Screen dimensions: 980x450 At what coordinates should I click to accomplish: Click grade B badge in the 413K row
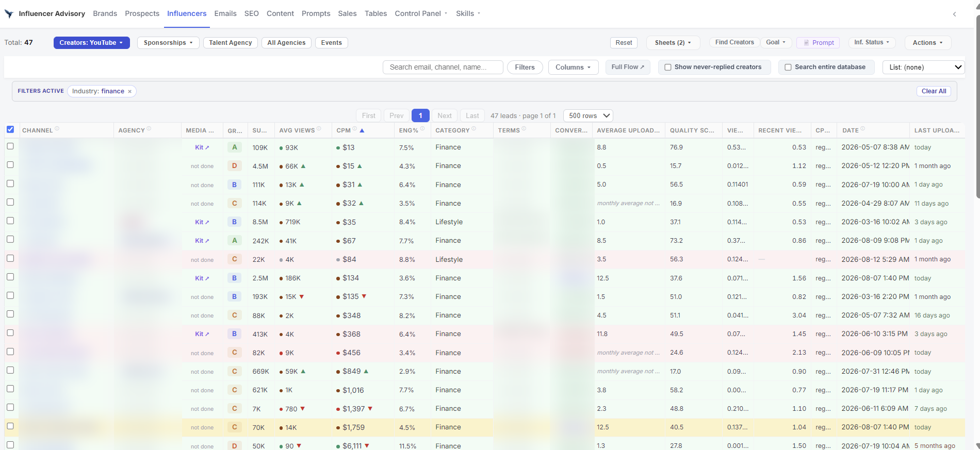tap(235, 334)
